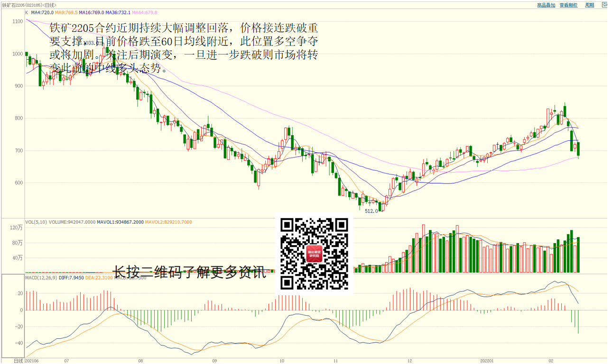The width and height of the screenshot is (612, 364).
Task: Click the back arrow icon at top right
Action: (604, 5)
